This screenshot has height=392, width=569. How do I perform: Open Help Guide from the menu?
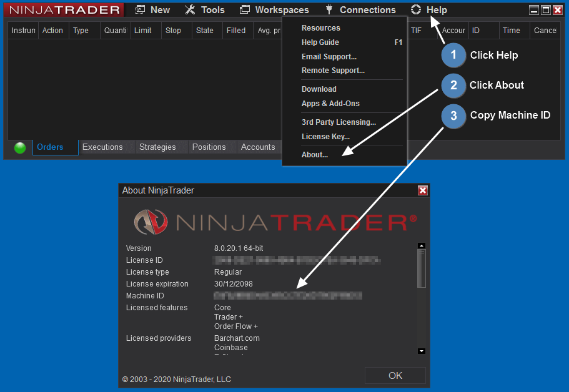click(x=320, y=42)
